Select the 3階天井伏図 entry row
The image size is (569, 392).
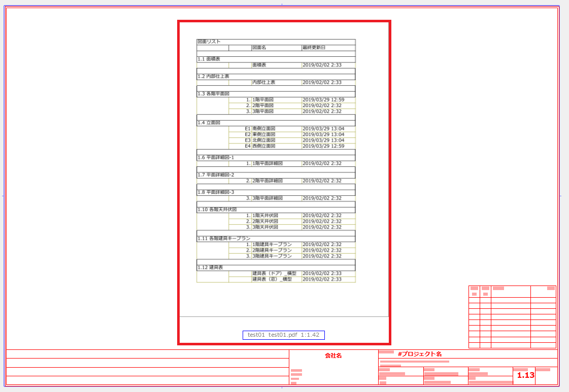(x=292, y=227)
